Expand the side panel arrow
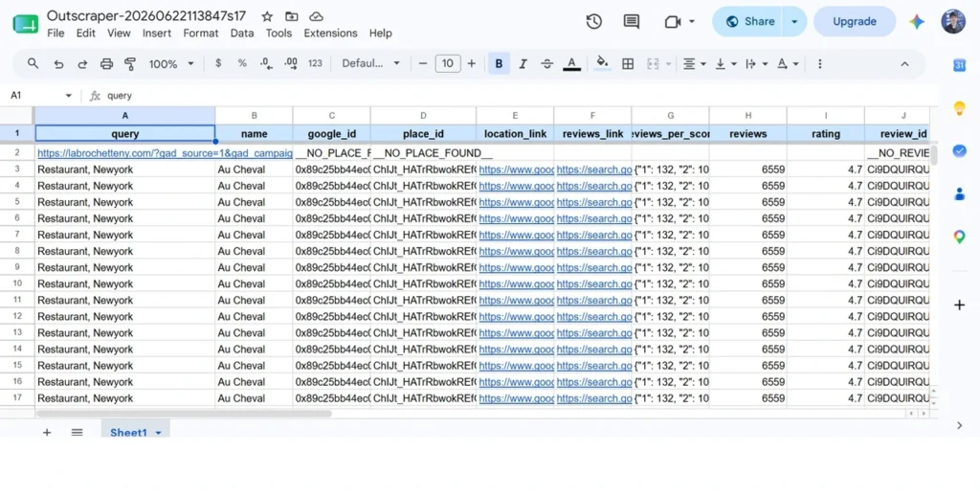980x497 pixels. click(959, 426)
